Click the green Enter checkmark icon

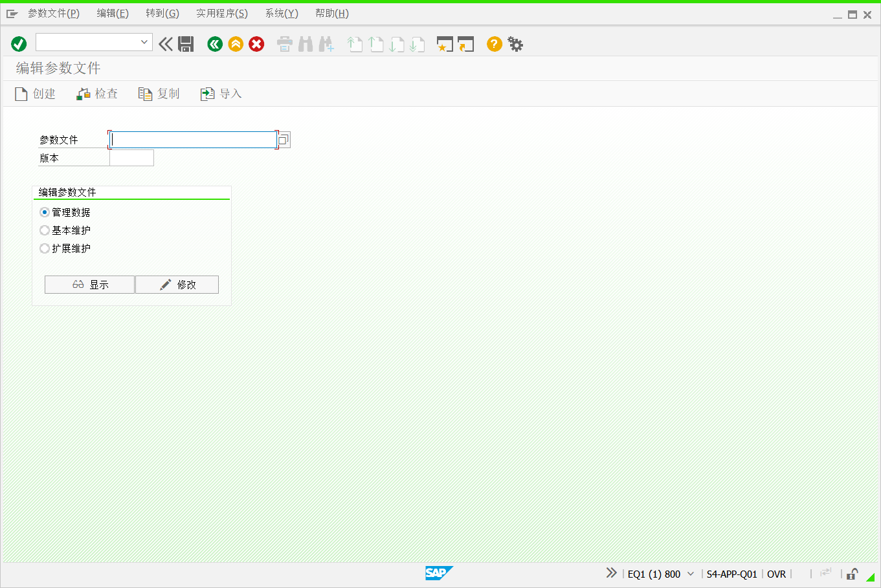19,44
